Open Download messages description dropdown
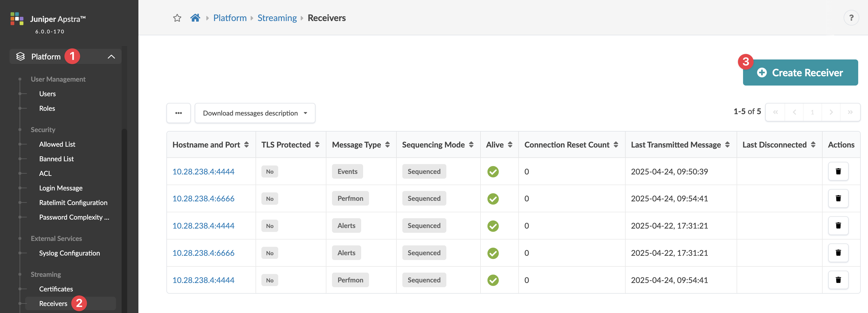Screen dimensions: 868x313 [255, 113]
